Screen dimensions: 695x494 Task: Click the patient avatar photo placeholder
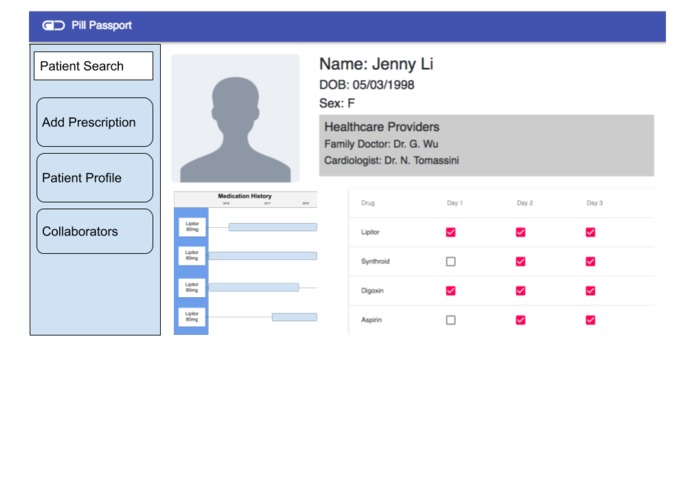pos(235,118)
